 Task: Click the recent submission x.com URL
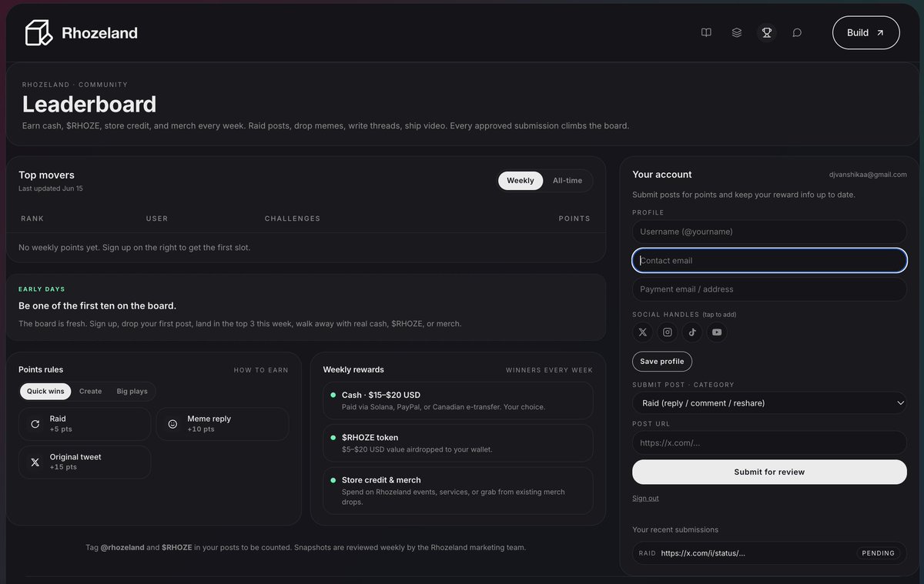coord(703,553)
